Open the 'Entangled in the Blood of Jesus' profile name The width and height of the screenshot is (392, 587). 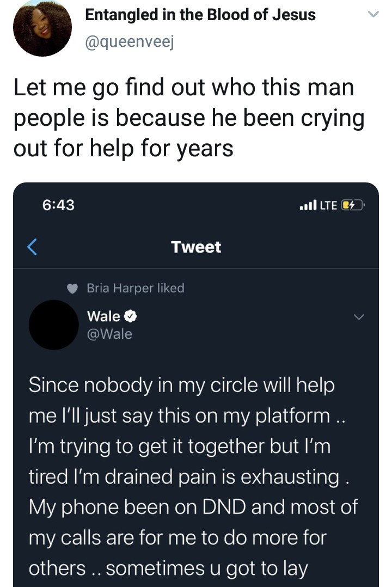pyautogui.click(x=200, y=15)
